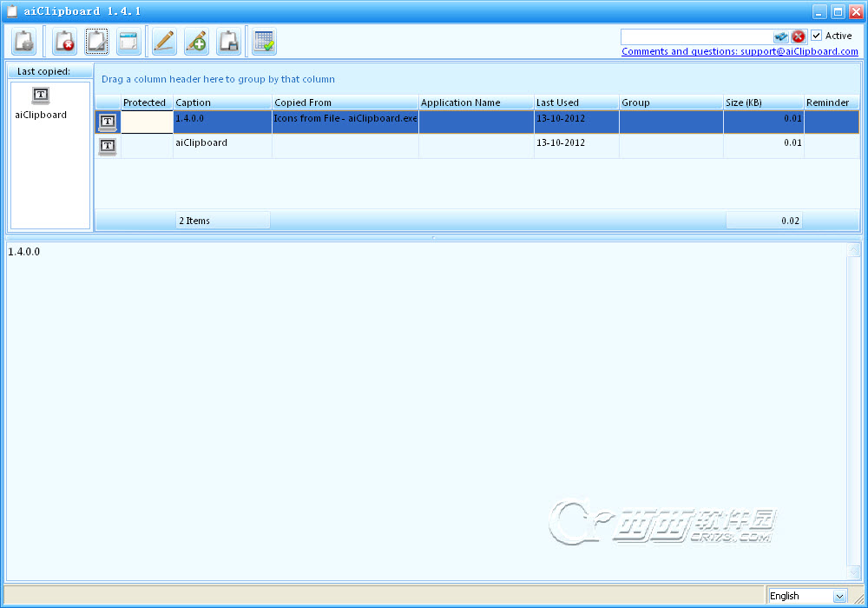Click the pencil with green plus icon

[x=196, y=42]
